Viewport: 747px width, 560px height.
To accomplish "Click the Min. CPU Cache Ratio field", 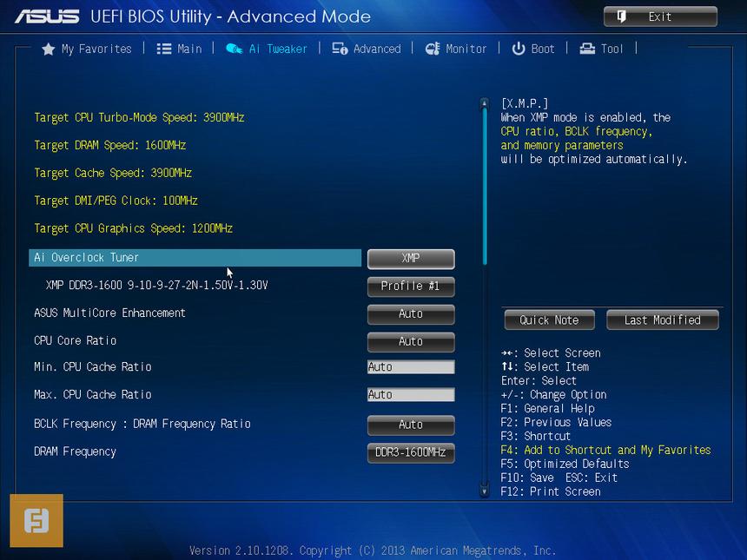I will 411,367.
